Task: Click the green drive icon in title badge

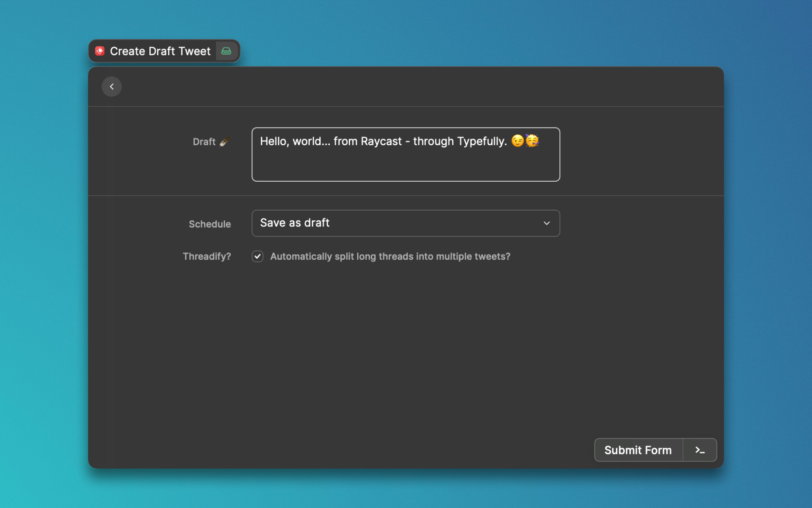Action: pos(227,51)
